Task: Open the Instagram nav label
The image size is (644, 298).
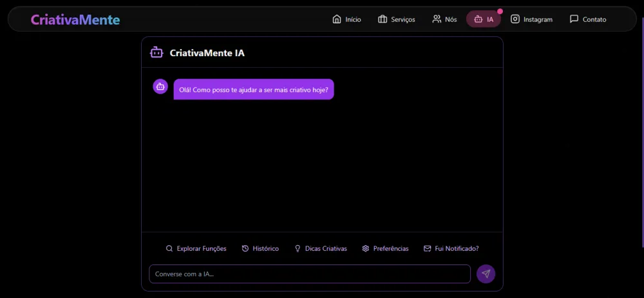Action: coord(538,19)
